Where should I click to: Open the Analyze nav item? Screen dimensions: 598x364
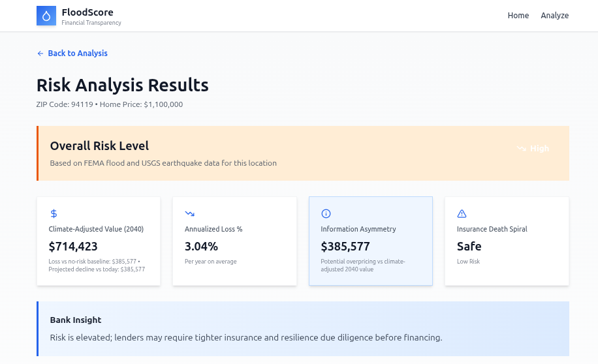click(554, 15)
